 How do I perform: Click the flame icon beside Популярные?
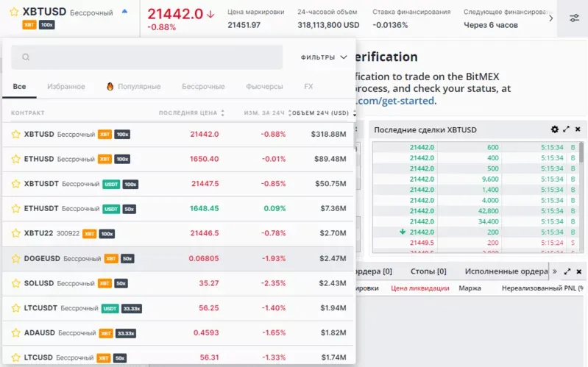point(110,86)
